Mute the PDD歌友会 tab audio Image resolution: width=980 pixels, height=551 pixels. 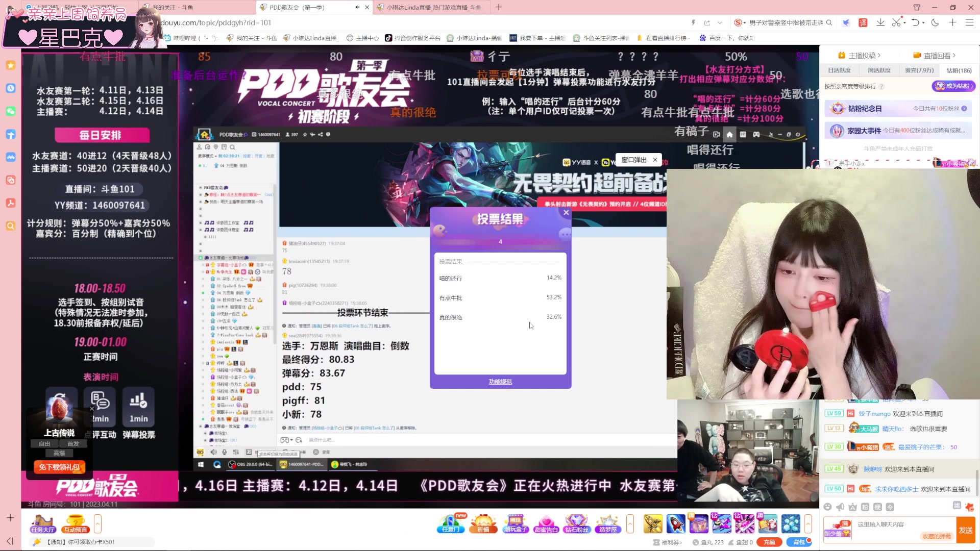coord(357,7)
